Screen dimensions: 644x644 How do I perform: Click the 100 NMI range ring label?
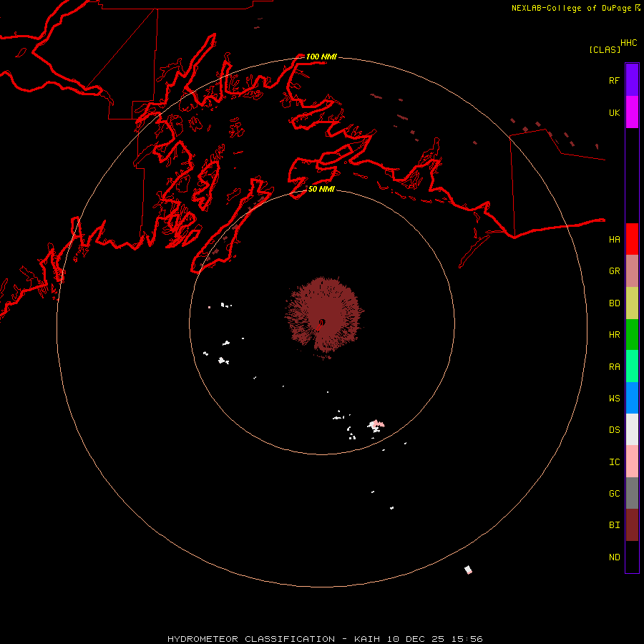pyautogui.click(x=321, y=57)
